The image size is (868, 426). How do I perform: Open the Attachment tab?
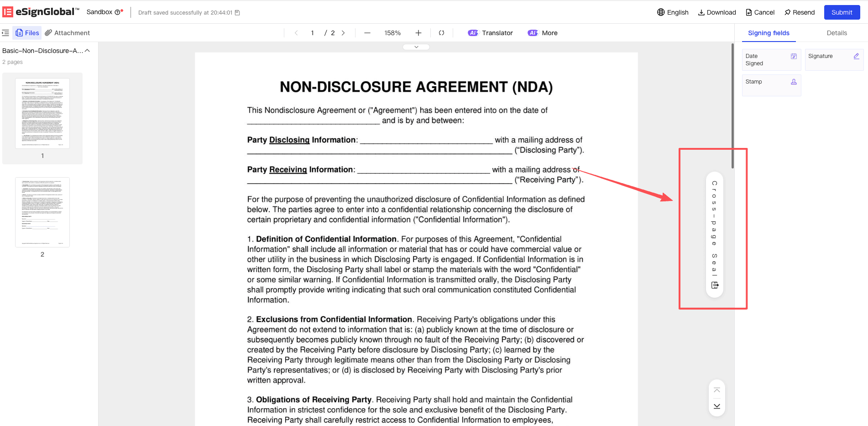point(68,33)
